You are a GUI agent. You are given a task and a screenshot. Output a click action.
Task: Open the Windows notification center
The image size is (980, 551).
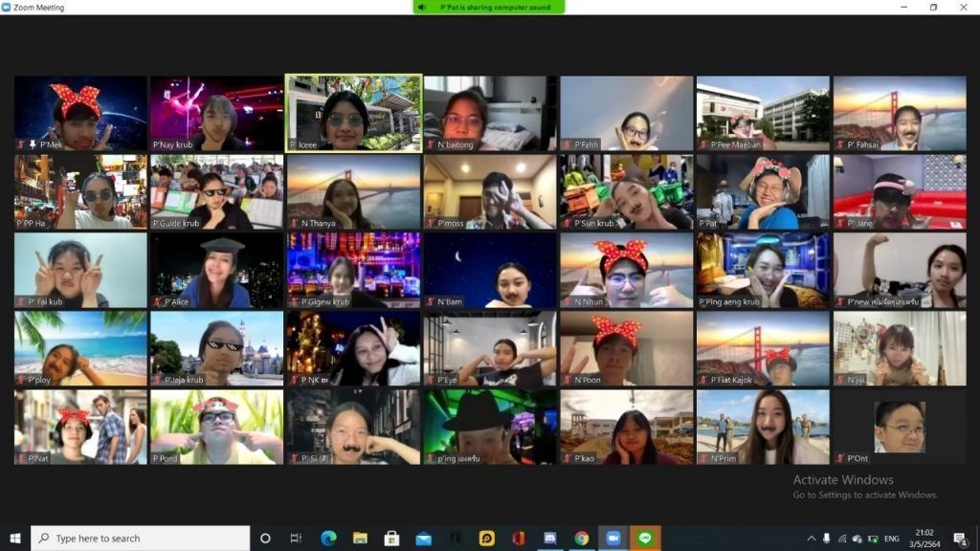[960, 539]
